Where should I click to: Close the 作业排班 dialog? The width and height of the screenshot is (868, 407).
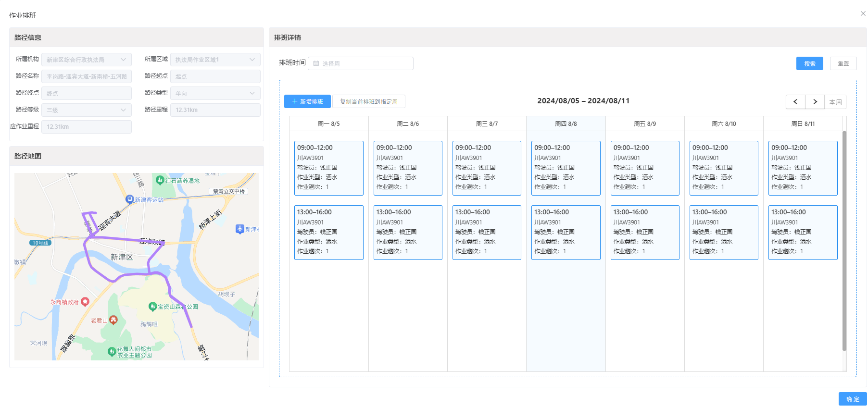tap(863, 13)
